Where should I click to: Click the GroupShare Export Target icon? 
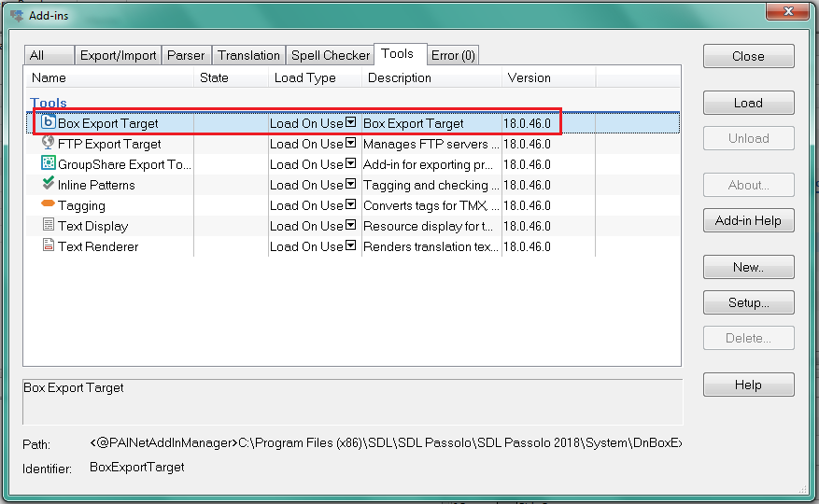[x=49, y=163]
